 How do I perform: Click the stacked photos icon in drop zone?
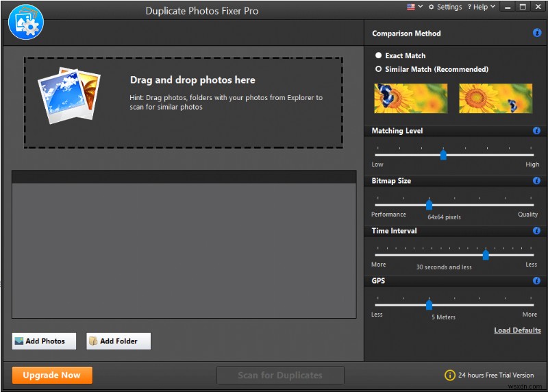[69, 95]
